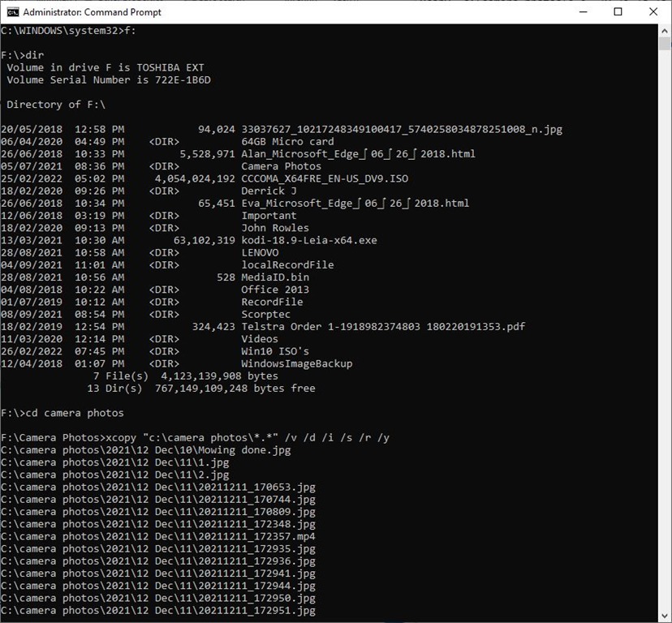Click the Command Prompt system menu icon
Screen dimensions: 672x623
pyautogui.click(x=13, y=12)
